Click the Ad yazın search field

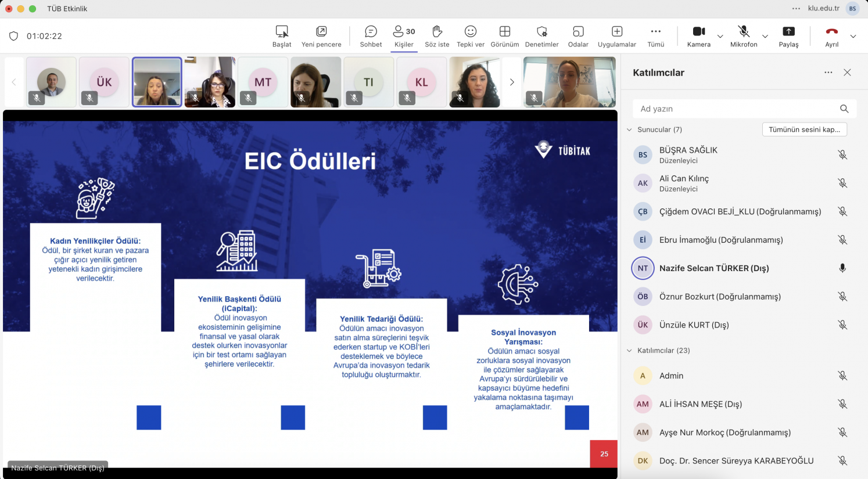click(x=735, y=109)
